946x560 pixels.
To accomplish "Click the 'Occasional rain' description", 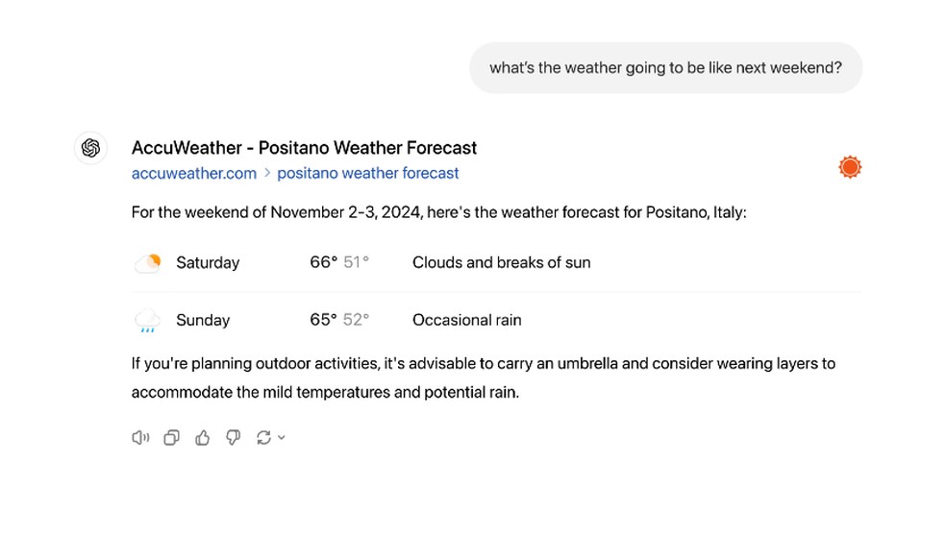I will point(466,321).
